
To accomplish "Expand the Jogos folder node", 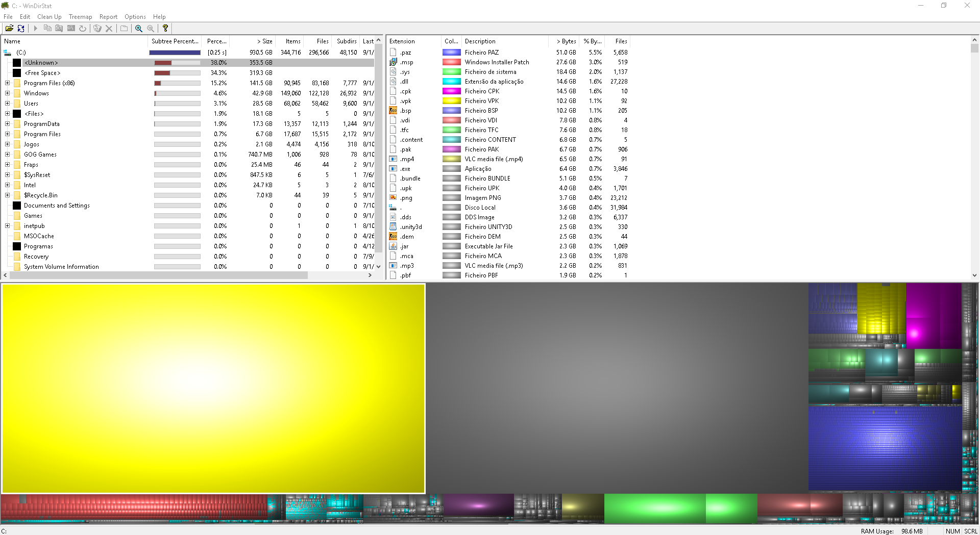I will click(7, 144).
